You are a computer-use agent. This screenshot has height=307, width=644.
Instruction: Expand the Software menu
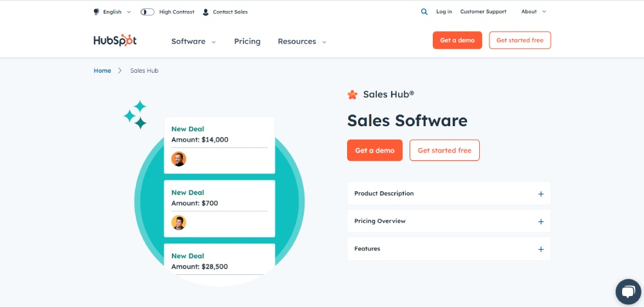[193, 41]
